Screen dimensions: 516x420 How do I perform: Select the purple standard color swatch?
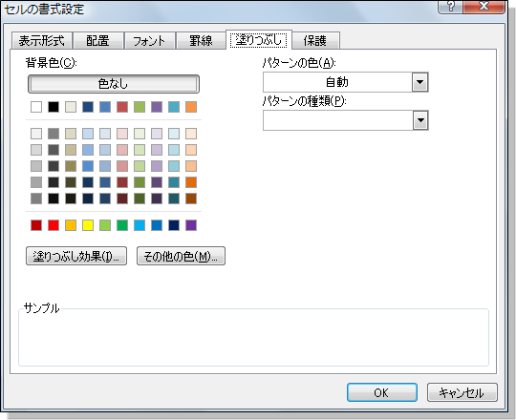point(191,225)
